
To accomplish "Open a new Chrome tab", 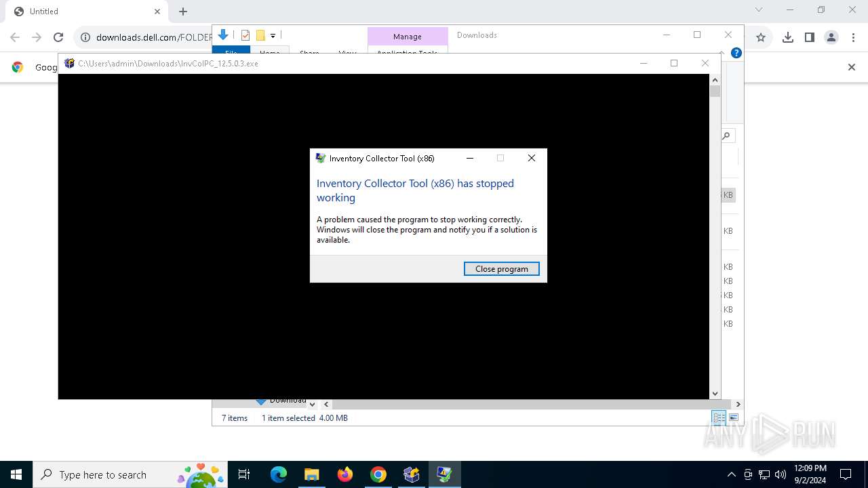I will 183,12.
